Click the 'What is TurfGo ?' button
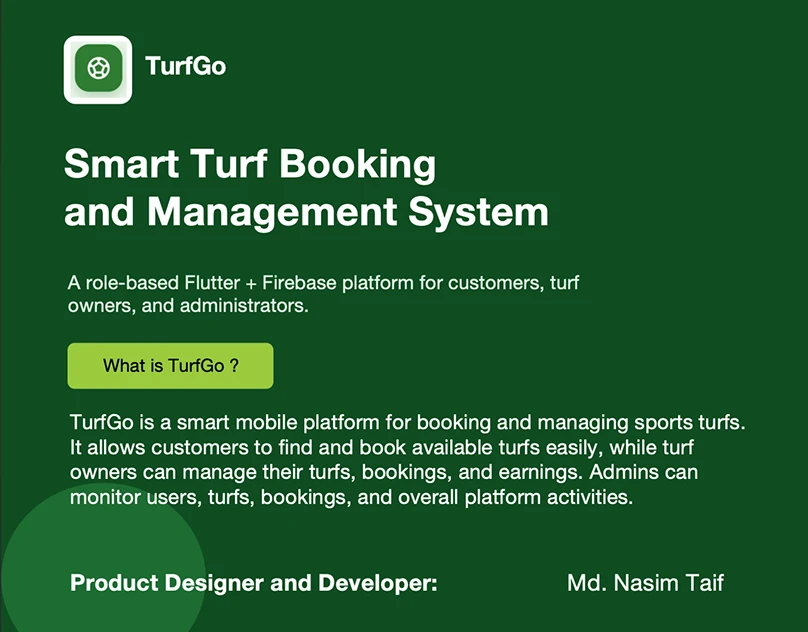 click(x=171, y=365)
